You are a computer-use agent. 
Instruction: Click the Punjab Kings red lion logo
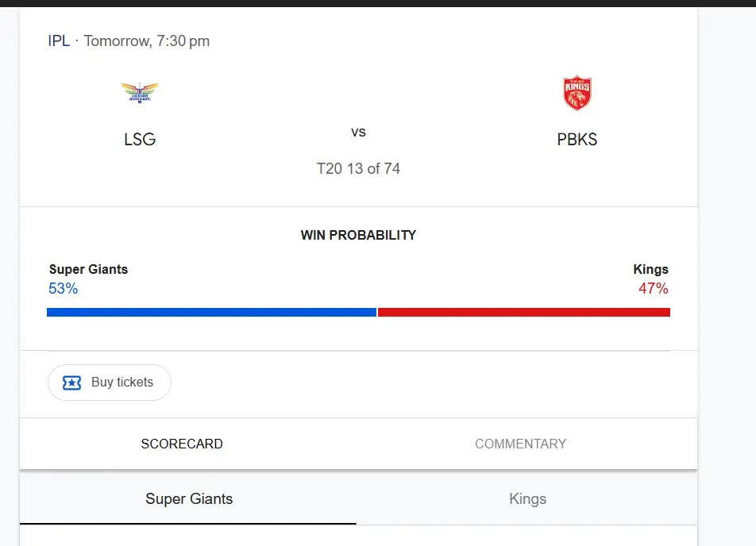[x=577, y=93]
